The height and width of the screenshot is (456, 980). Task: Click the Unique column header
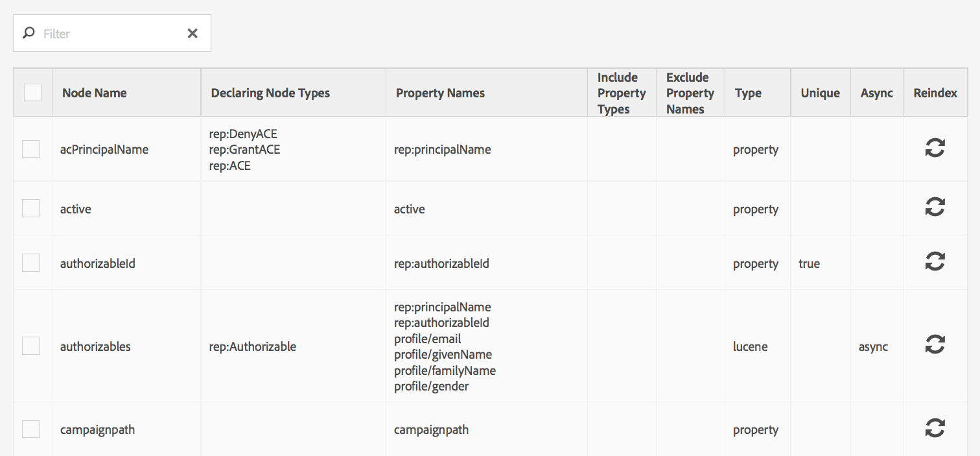tap(820, 93)
